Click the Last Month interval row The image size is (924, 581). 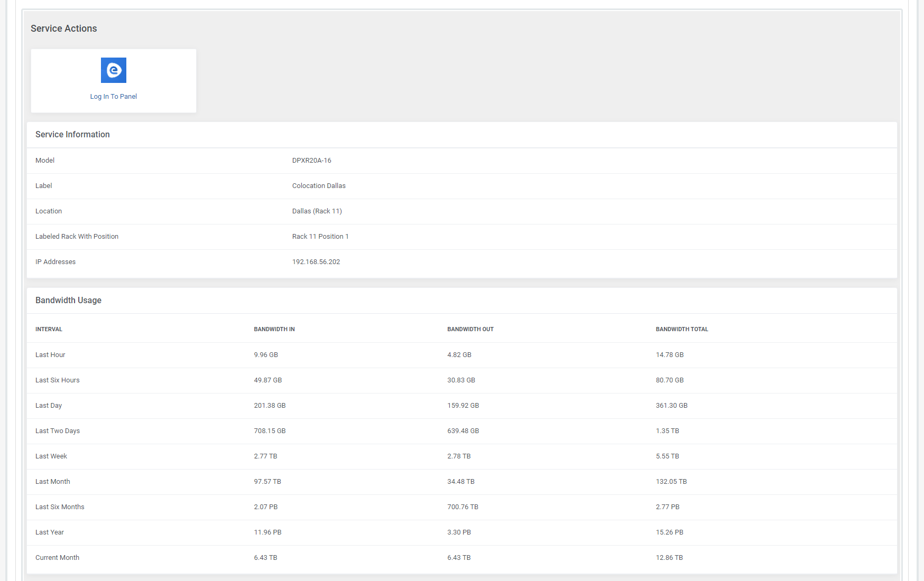462,482
